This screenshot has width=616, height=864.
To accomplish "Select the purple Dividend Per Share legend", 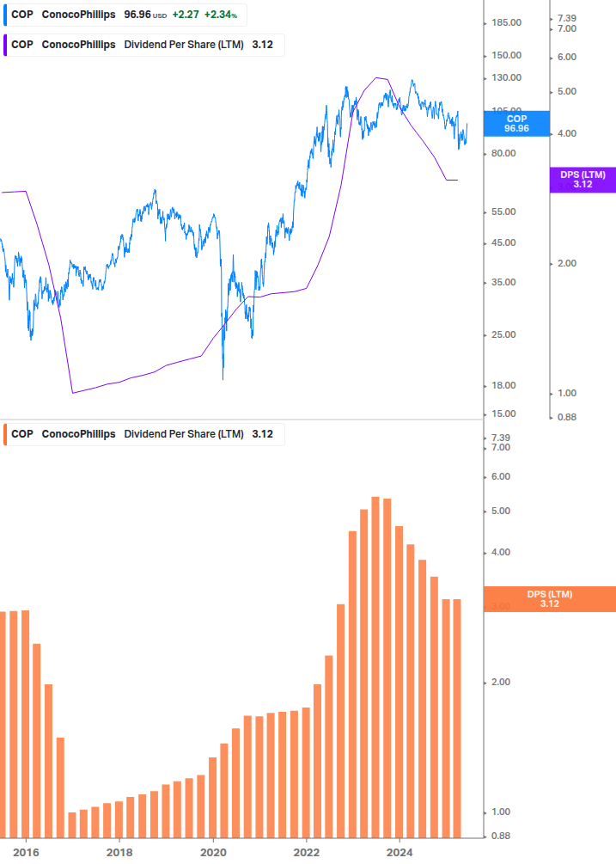I will click(x=143, y=46).
